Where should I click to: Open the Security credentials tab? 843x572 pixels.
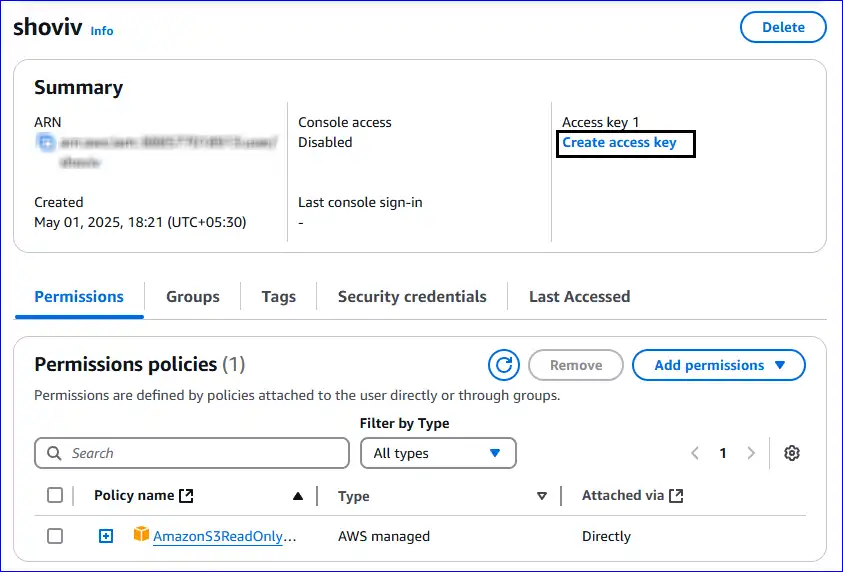point(412,297)
